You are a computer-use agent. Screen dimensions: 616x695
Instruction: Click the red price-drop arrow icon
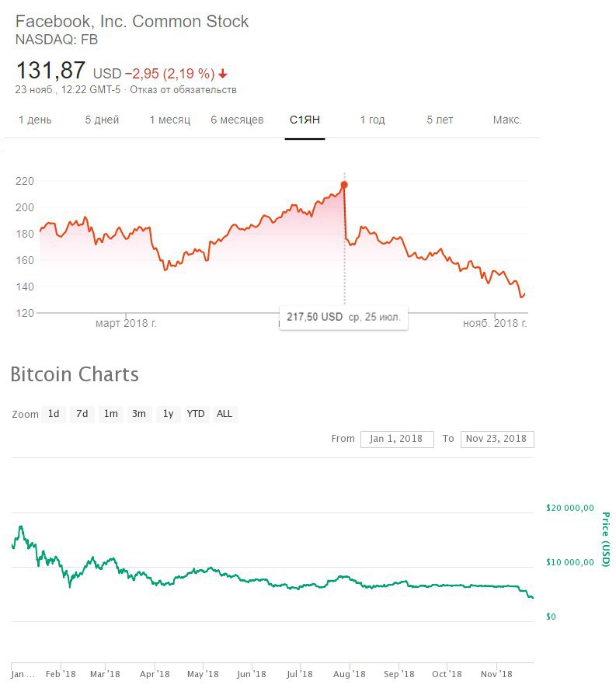[x=223, y=74]
